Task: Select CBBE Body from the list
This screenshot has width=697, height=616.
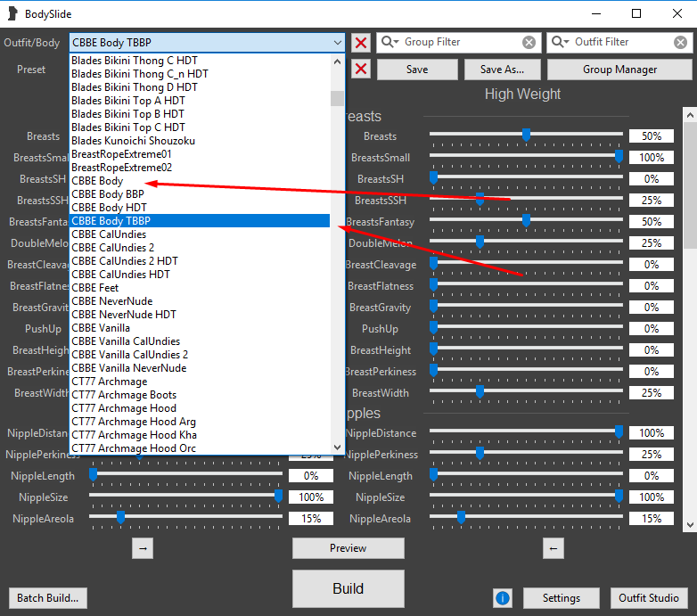Action: [x=98, y=181]
